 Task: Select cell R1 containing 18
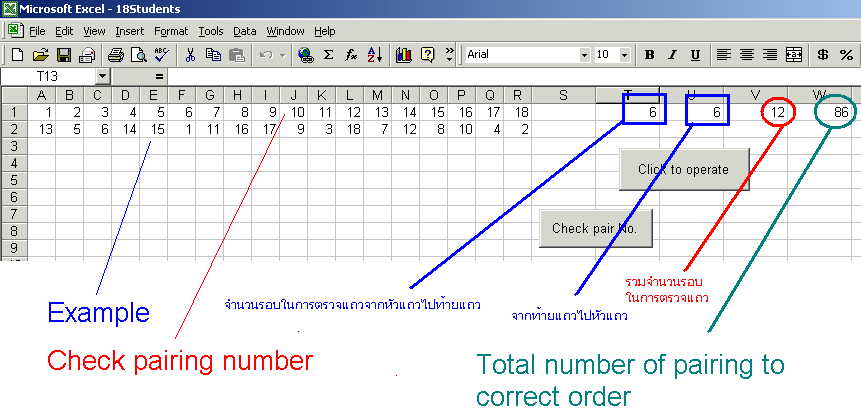(517, 113)
